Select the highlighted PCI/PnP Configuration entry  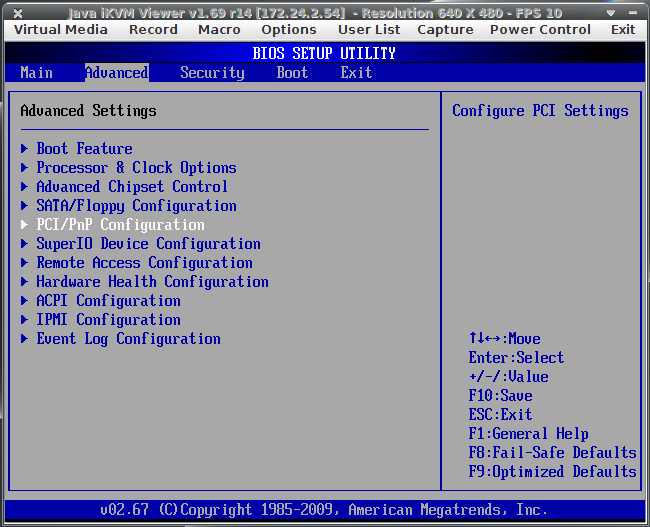coord(120,225)
